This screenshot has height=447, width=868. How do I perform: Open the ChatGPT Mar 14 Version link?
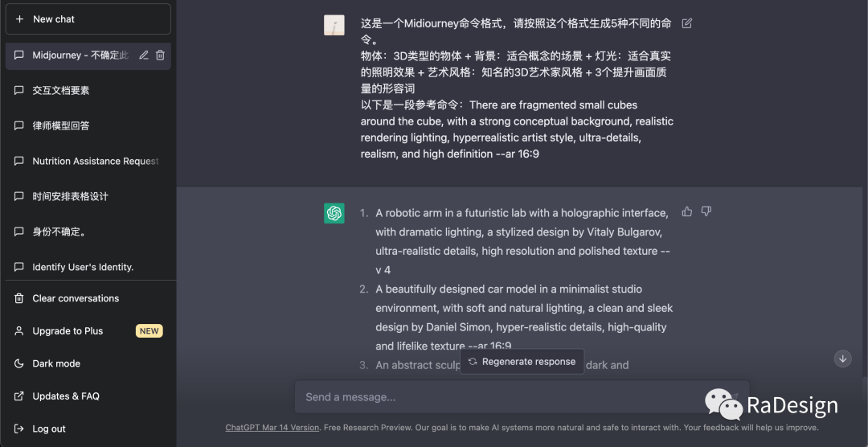coord(272,428)
